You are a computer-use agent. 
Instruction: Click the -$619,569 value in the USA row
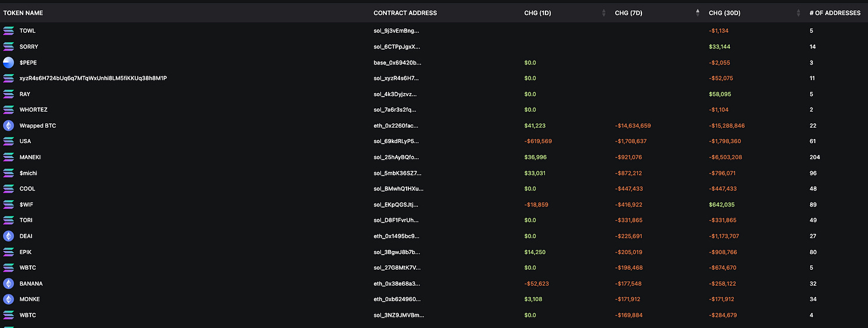tap(538, 141)
